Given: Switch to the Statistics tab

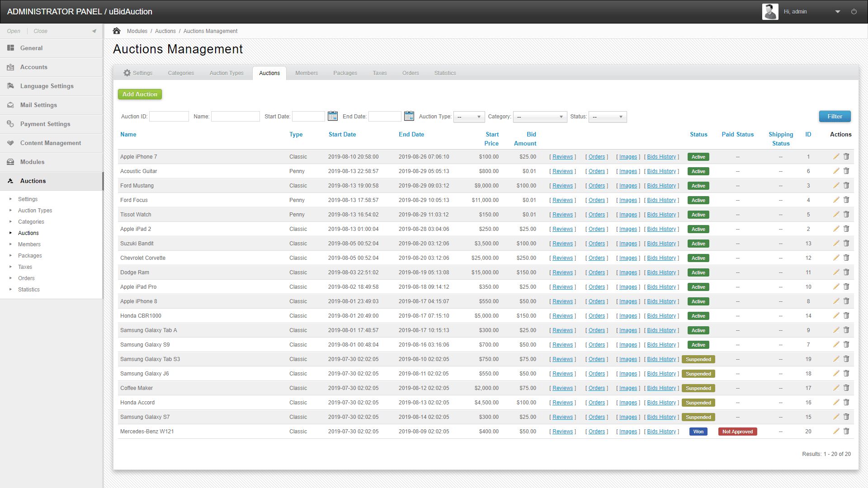Looking at the screenshot, I should click(445, 73).
